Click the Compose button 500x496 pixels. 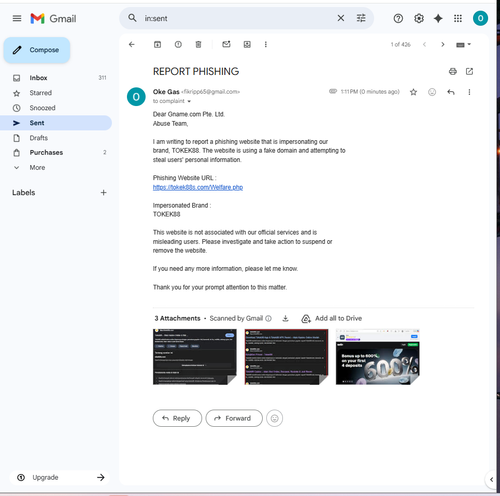(x=37, y=50)
